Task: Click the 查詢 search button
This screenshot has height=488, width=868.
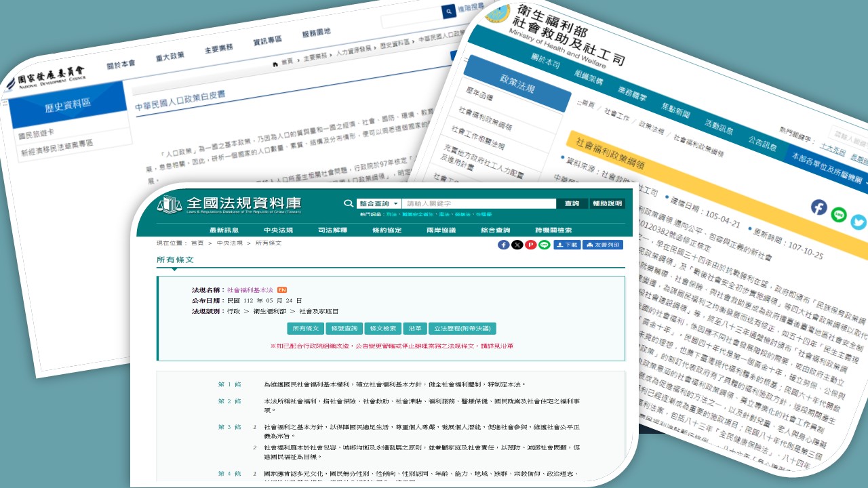Action: point(572,203)
